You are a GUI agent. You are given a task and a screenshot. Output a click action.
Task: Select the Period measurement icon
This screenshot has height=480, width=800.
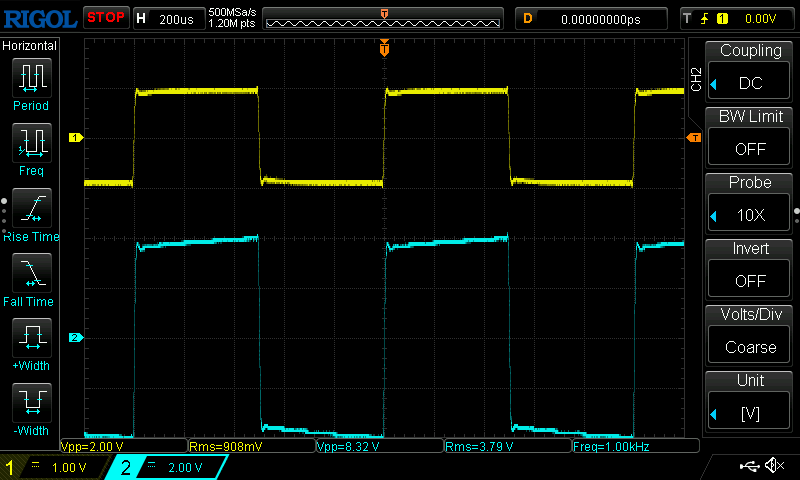point(32,78)
